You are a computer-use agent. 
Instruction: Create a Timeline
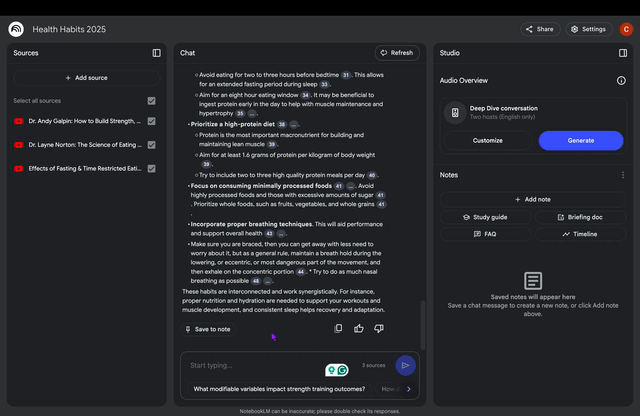pos(580,234)
